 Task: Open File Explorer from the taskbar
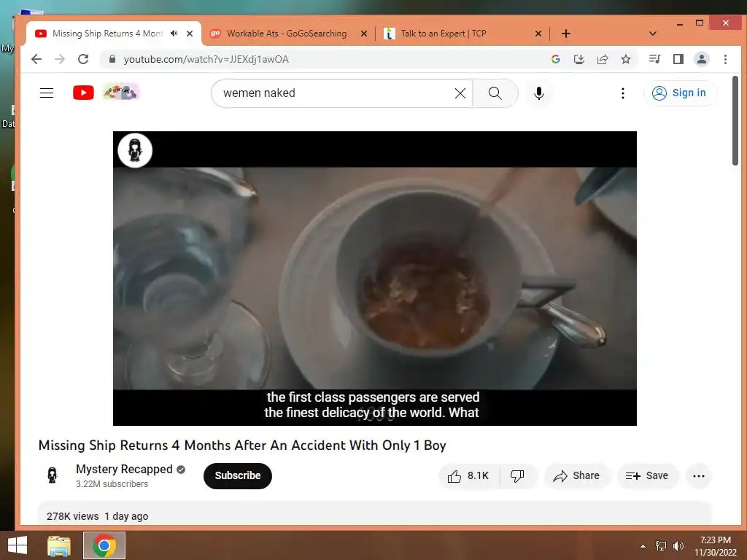[x=59, y=545]
